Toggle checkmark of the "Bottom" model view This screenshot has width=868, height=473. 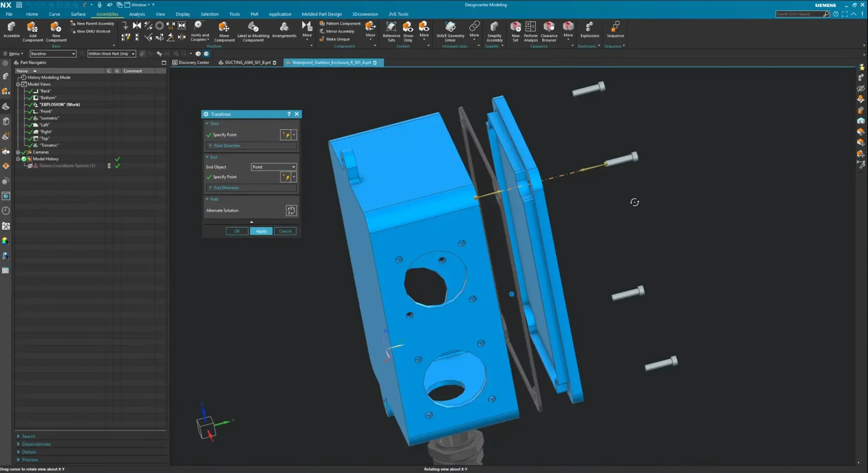point(30,98)
